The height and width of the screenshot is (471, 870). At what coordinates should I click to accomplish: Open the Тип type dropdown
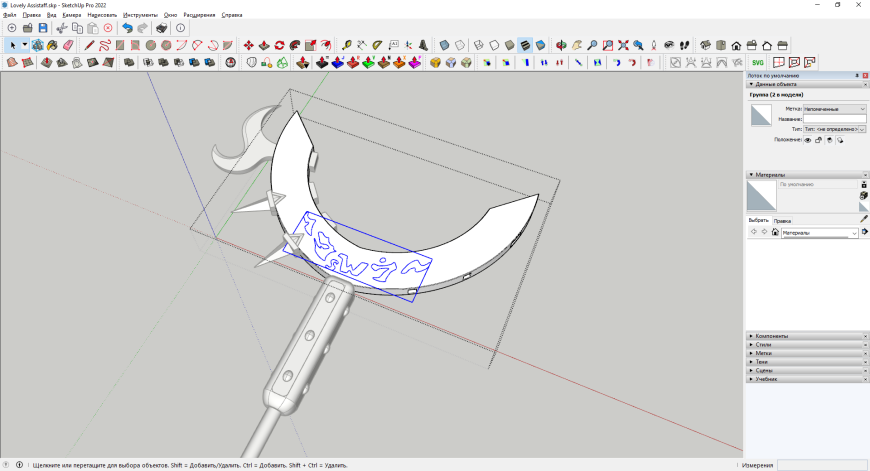coord(834,129)
